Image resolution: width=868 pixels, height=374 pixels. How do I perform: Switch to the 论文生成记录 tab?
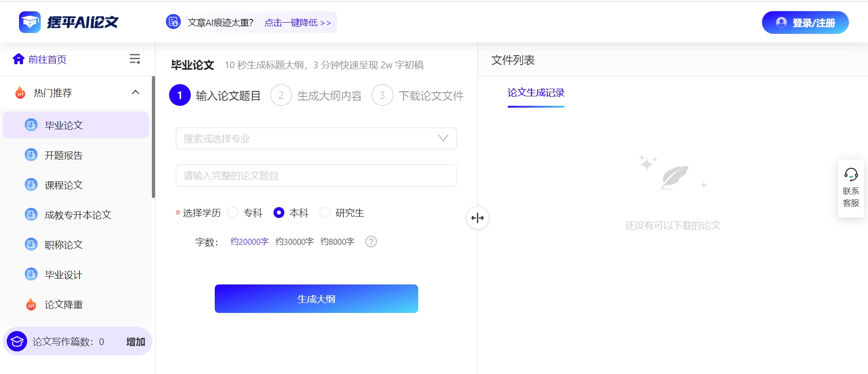click(536, 93)
